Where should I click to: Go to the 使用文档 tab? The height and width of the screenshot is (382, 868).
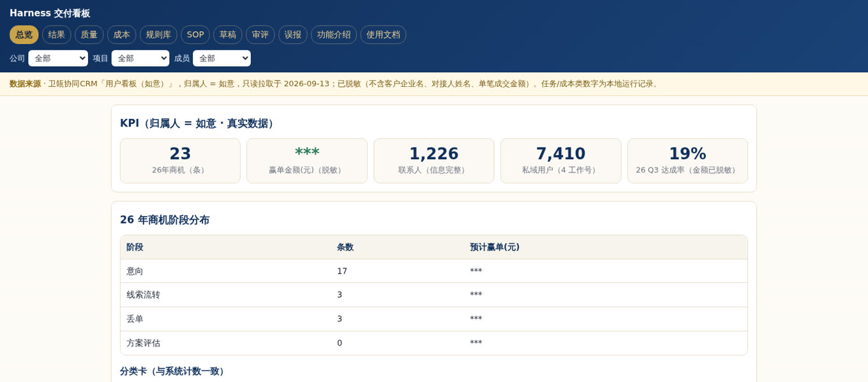pyautogui.click(x=384, y=34)
